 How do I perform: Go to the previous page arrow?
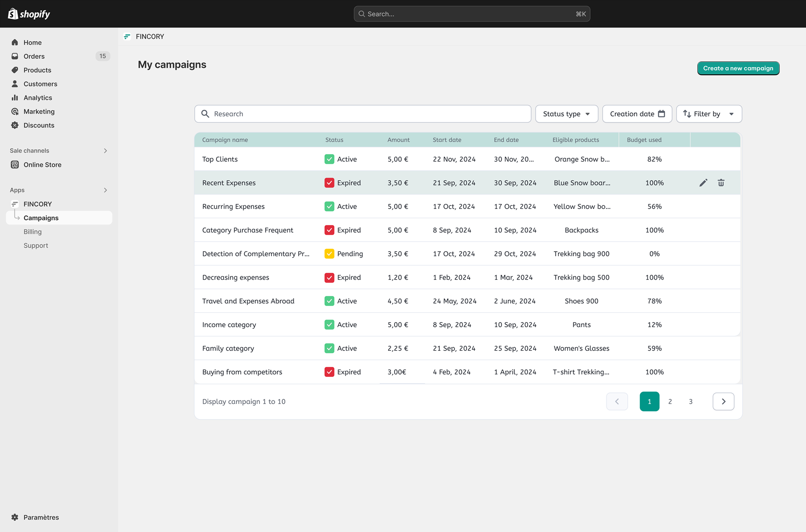click(617, 401)
